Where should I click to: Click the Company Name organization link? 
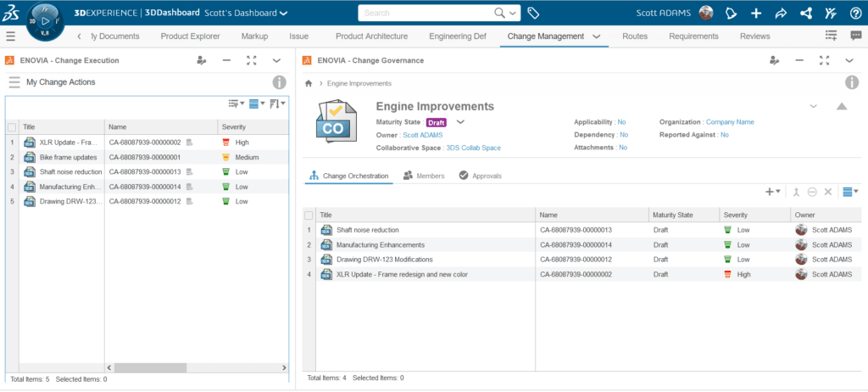[730, 122]
